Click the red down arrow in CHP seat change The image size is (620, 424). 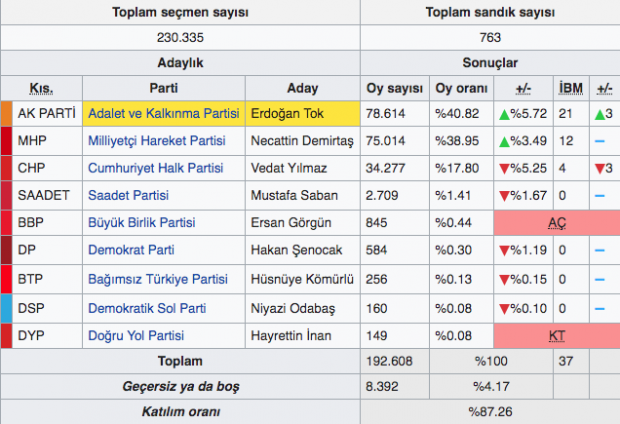[600, 169]
